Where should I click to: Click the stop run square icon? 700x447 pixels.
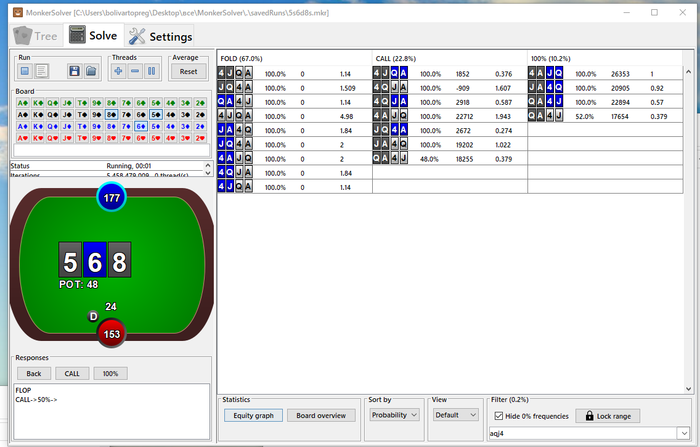pos(25,71)
